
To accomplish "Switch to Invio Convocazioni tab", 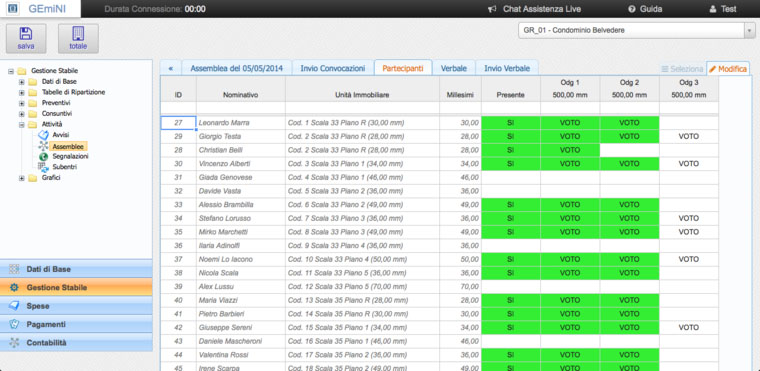I will [x=332, y=68].
